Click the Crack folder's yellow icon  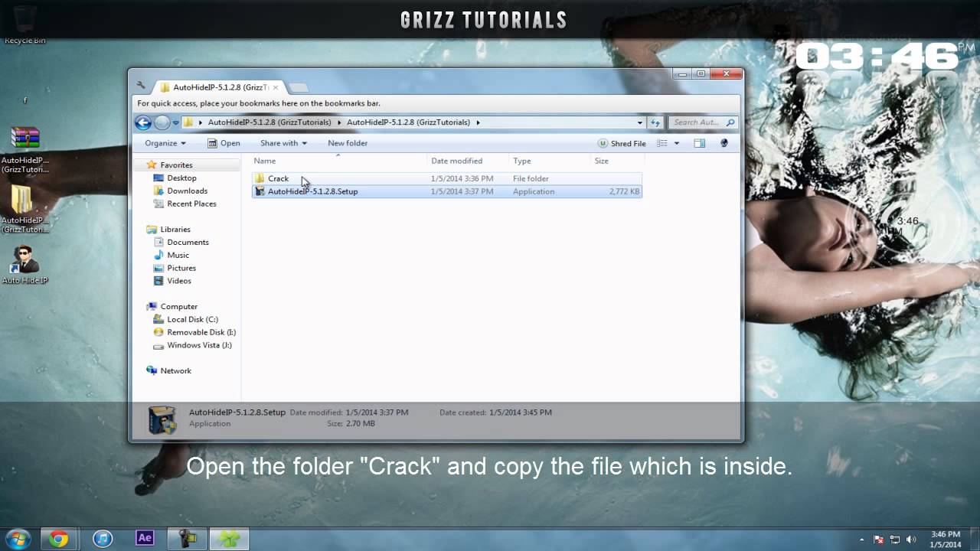pos(260,178)
